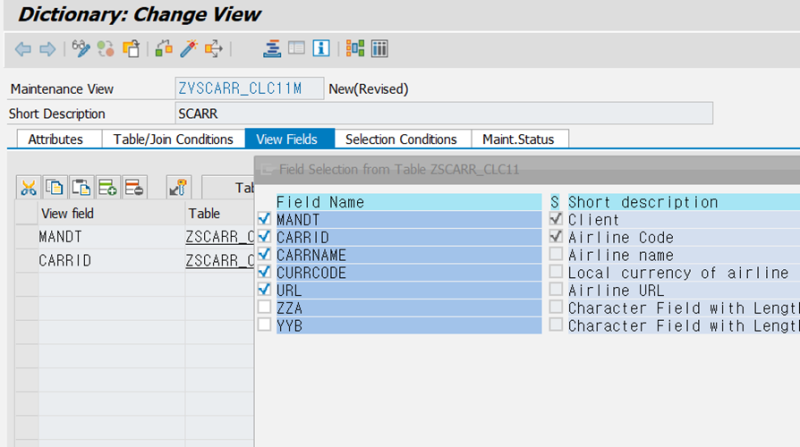
Task: Select the MANDT view field cell
Action: [x=112, y=237]
